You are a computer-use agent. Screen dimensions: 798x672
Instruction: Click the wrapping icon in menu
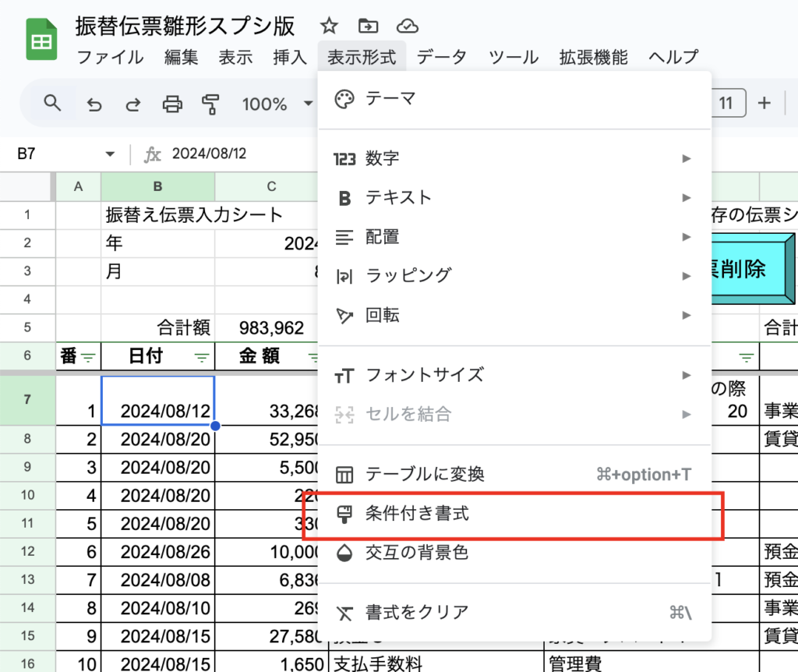pos(344,277)
